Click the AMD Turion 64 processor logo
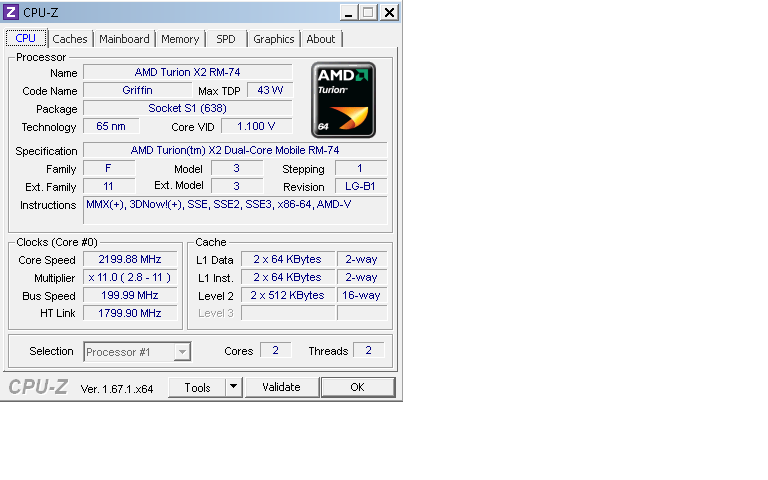This screenshot has width=768, height=480. point(343,99)
